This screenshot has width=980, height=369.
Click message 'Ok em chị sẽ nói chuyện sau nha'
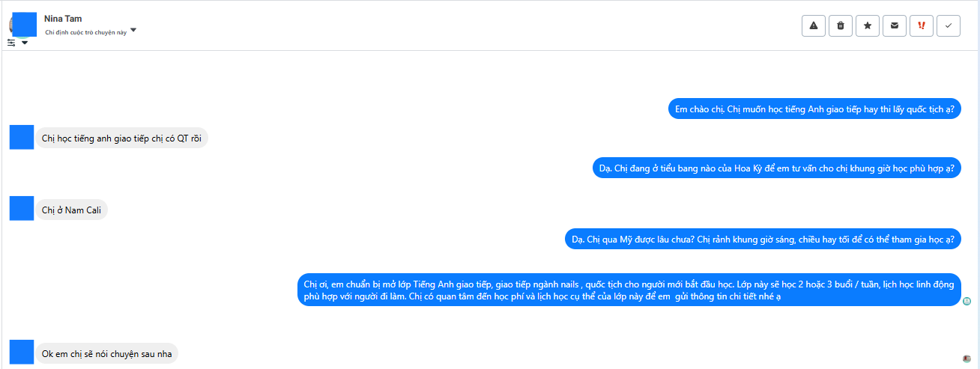(x=106, y=353)
